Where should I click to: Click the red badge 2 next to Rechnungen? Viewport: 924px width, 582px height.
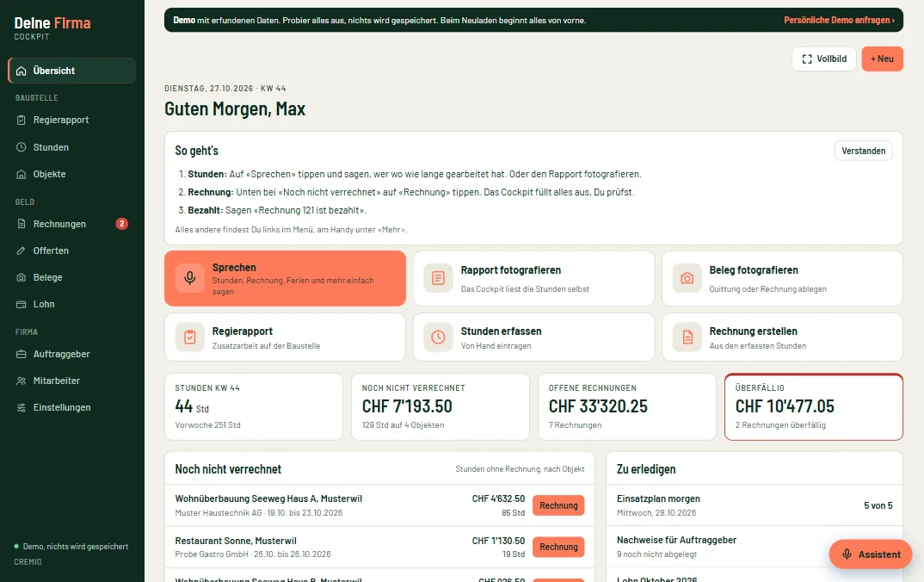coord(121,224)
